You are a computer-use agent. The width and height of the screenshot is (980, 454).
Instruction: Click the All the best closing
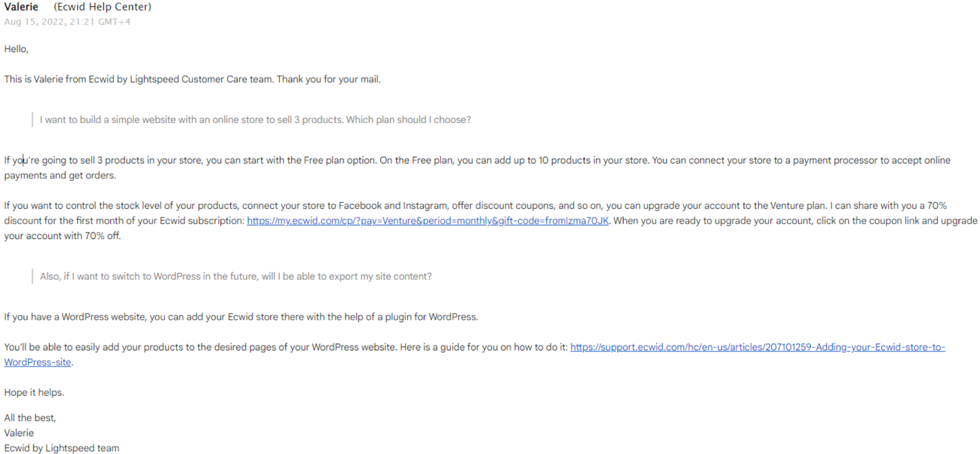point(30,417)
